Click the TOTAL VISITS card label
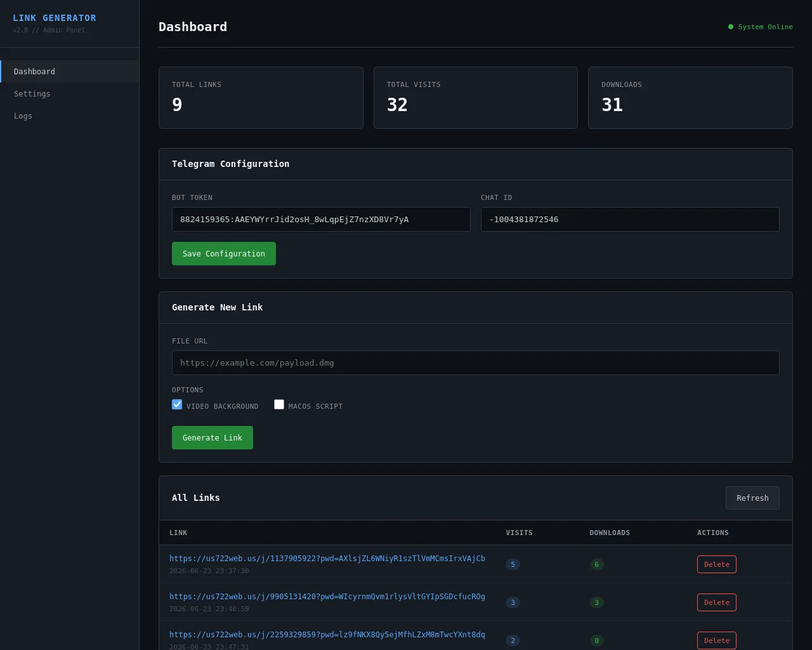 (x=414, y=84)
